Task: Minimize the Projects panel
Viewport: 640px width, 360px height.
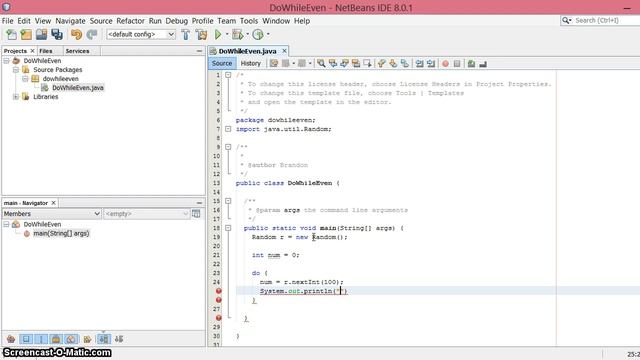Action: click(x=199, y=51)
